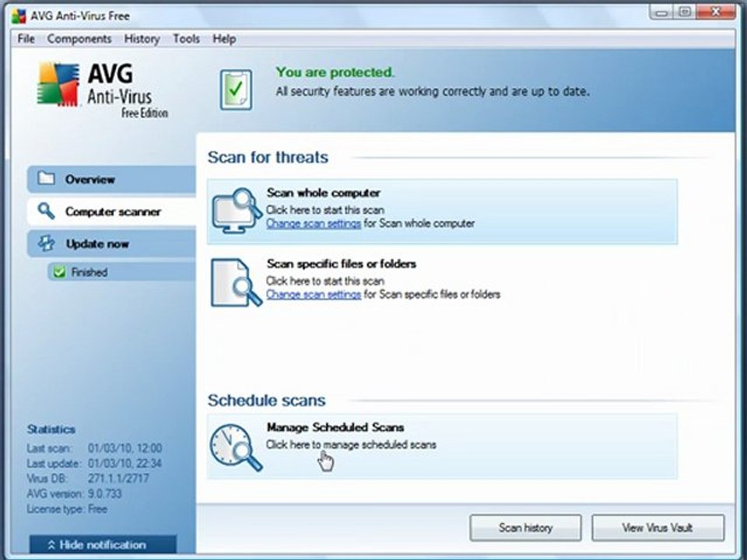
Task: Open the History menu
Action: click(142, 39)
